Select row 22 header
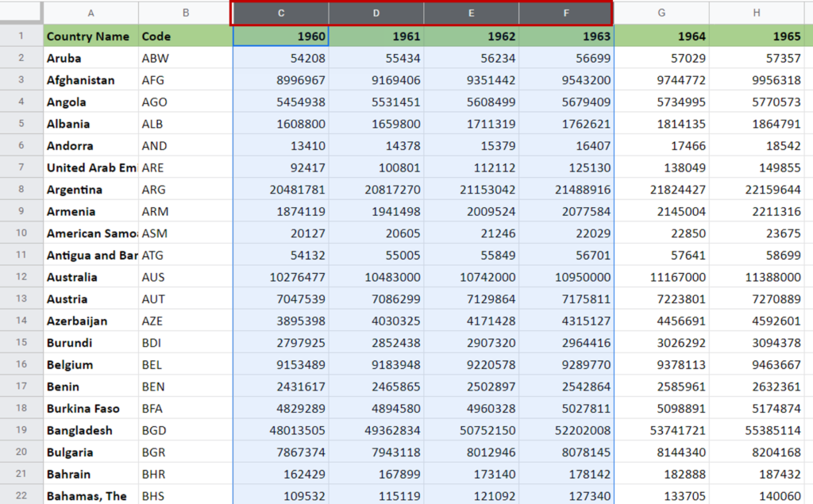 click(x=21, y=495)
